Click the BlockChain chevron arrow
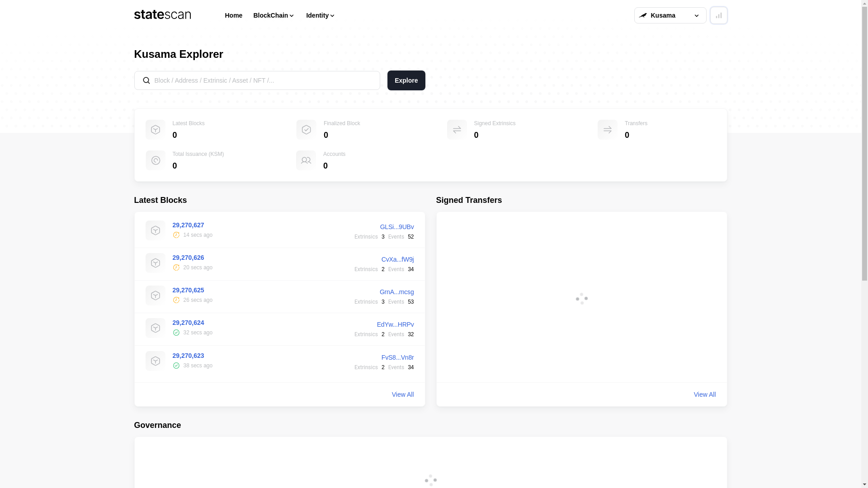 [x=292, y=16]
